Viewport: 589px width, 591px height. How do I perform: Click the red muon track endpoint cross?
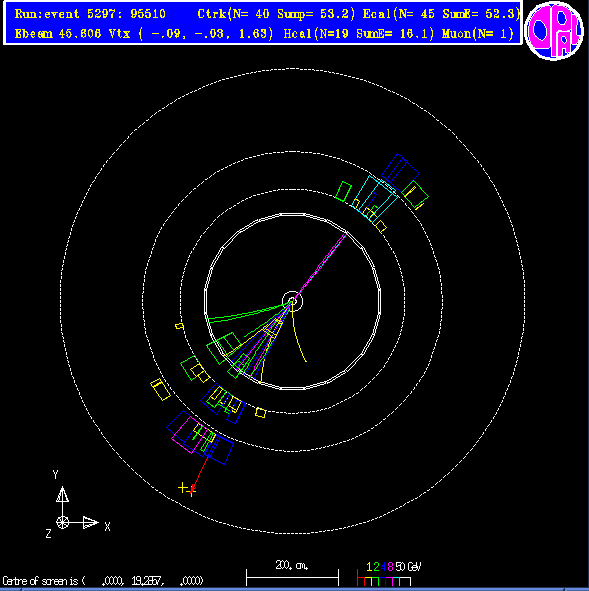tap(192, 491)
